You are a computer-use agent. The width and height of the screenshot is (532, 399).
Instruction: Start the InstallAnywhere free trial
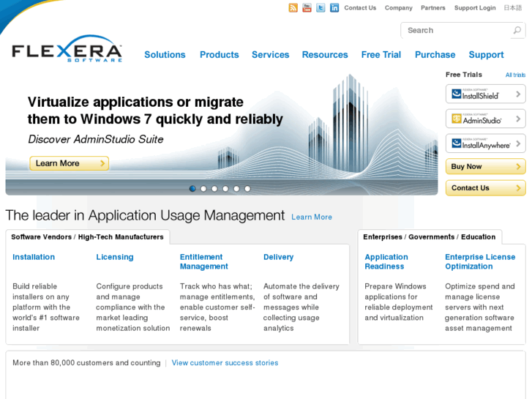[x=485, y=143]
